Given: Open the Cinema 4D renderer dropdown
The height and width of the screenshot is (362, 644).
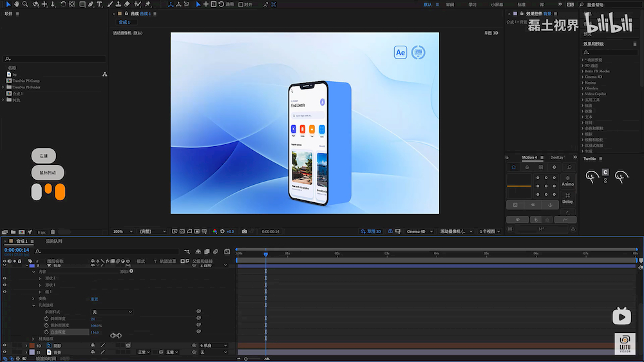Looking at the screenshot, I should tap(419, 231).
